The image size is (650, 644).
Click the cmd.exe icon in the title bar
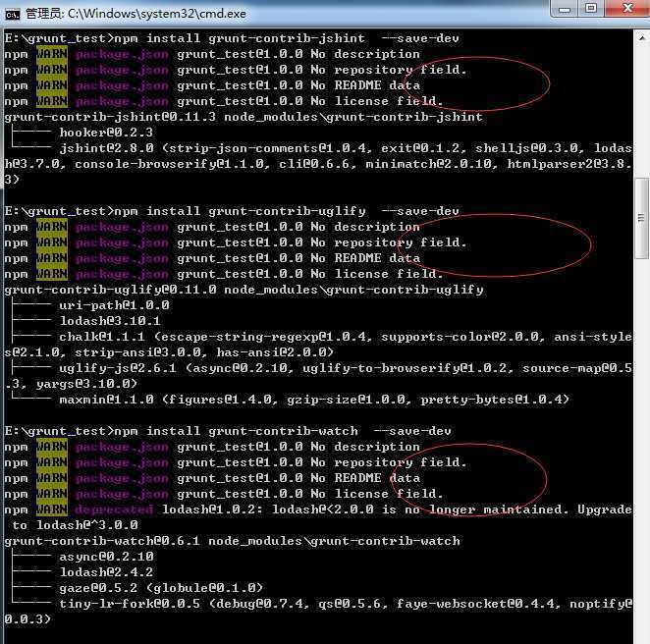[x=13, y=15]
